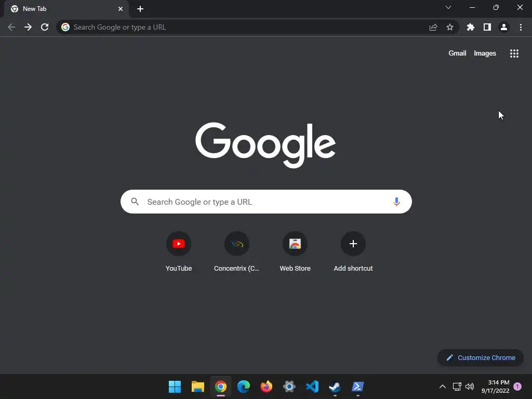Open the Chrome profile avatar icon

504,27
